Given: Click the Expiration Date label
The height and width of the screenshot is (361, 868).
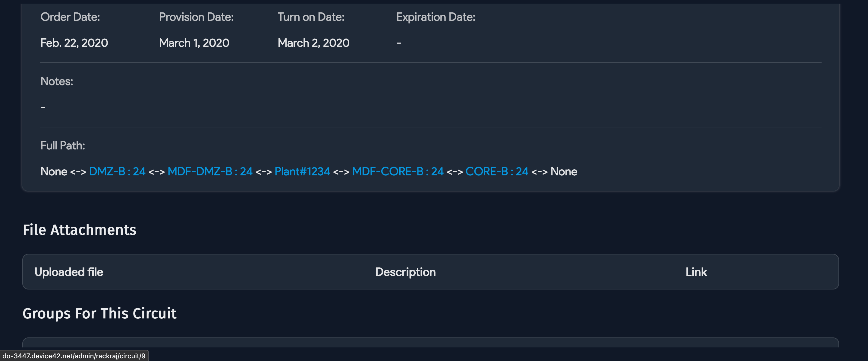Looking at the screenshot, I should click(435, 17).
